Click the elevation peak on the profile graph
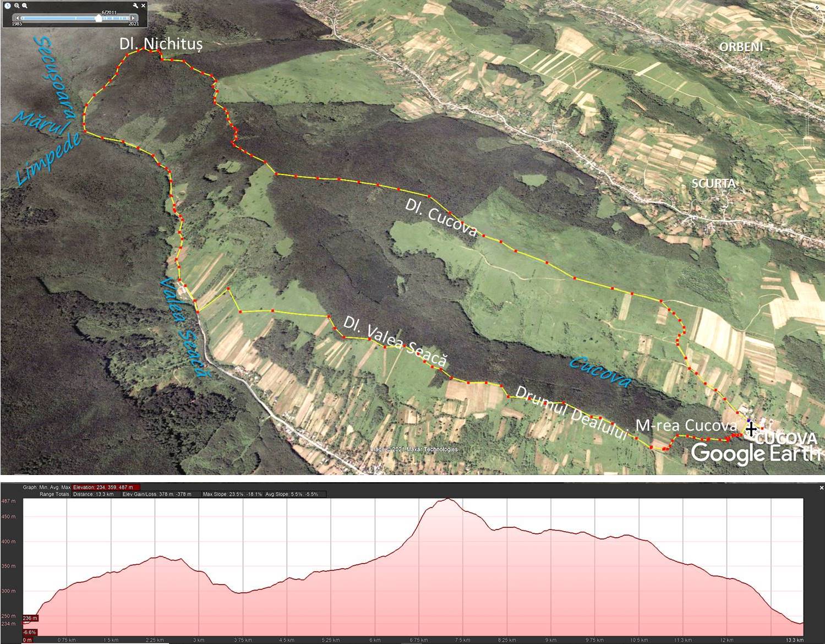Viewport: 825px width, 644px height. [x=448, y=500]
